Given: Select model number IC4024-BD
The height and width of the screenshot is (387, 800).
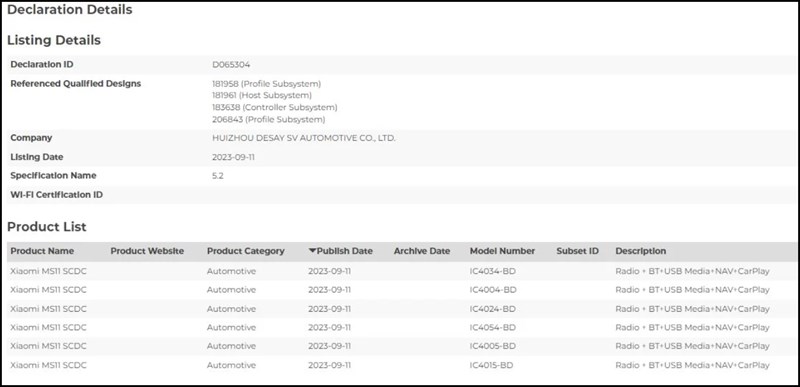Looking at the screenshot, I should click(492, 309).
